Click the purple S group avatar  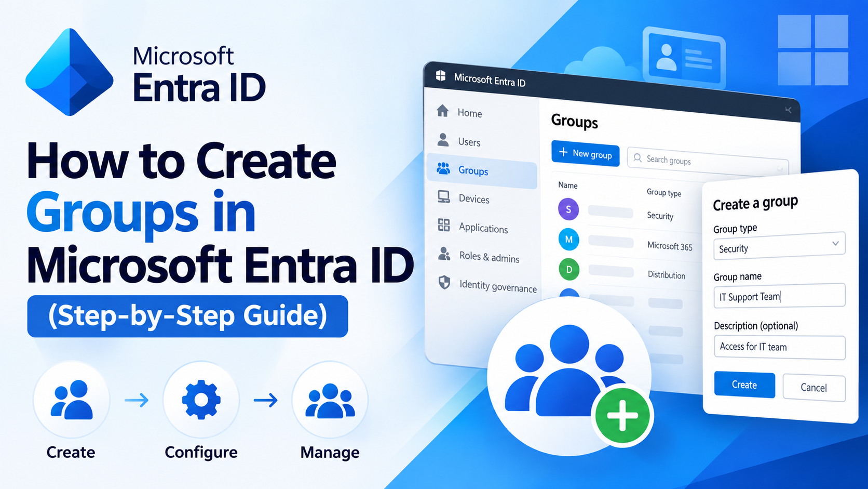pos(568,209)
